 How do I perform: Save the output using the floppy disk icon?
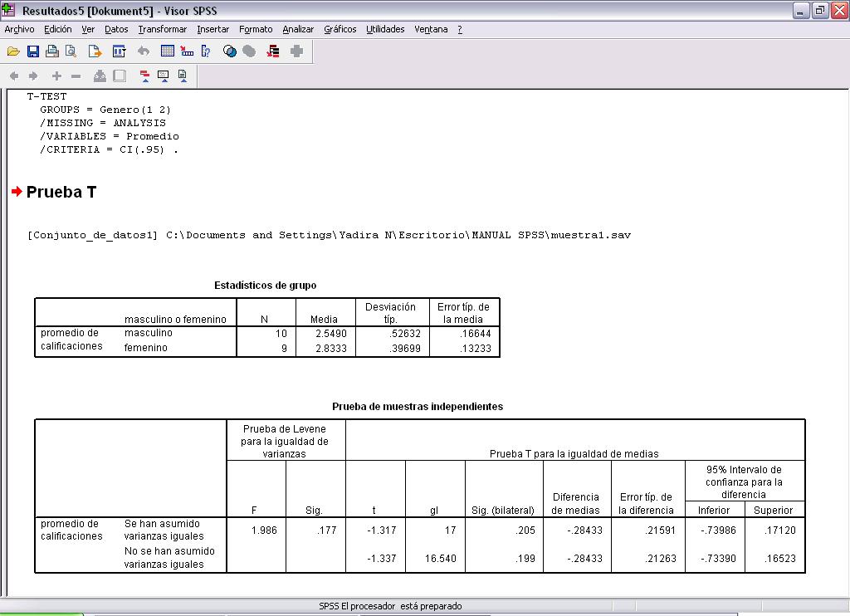coord(33,51)
